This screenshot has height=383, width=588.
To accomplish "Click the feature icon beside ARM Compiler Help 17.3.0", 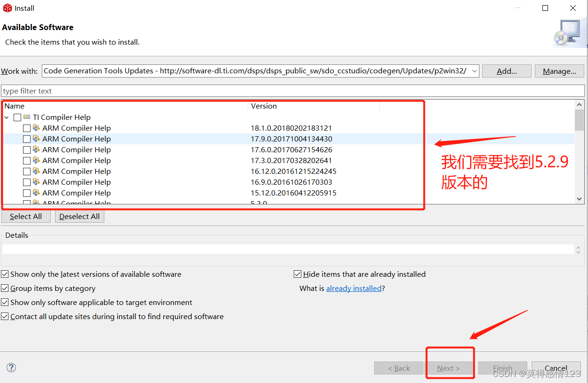I will pyautogui.click(x=36, y=160).
